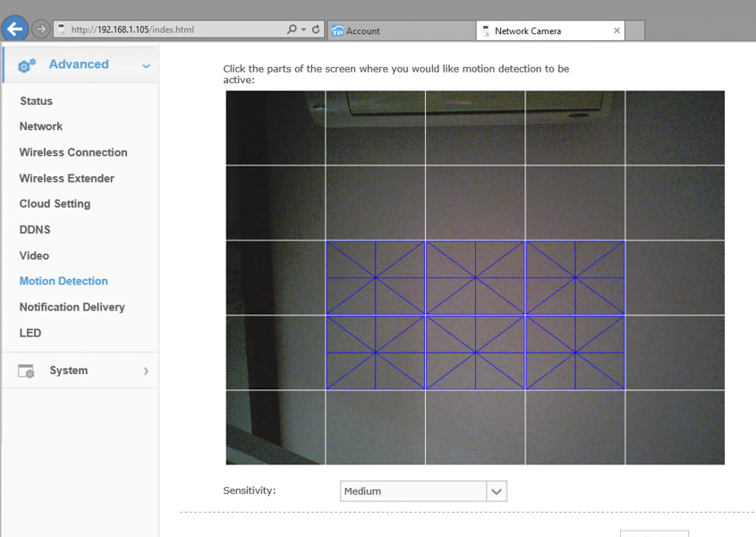The width and height of the screenshot is (756, 537).
Task: Enable the bottom-center motion detection grid cell
Action: click(475, 428)
